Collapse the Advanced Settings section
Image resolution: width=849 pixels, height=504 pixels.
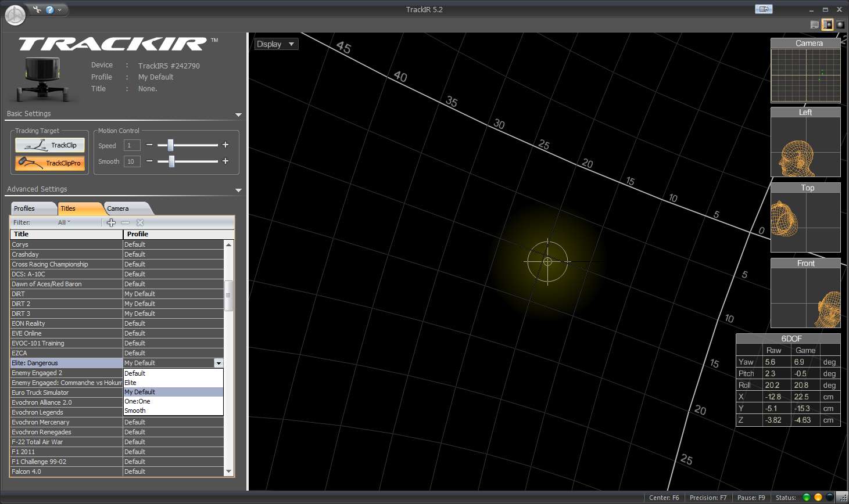pyautogui.click(x=238, y=190)
